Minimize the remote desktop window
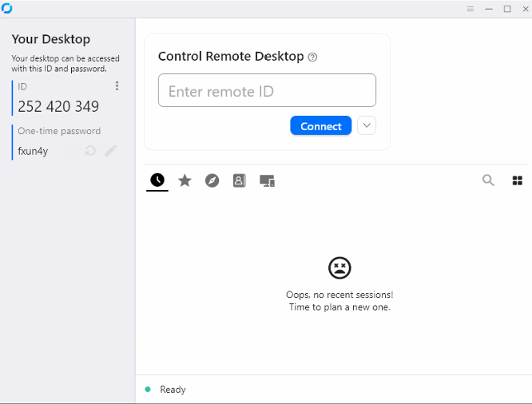The width and height of the screenshot is (532, 404). pos(489,9)
